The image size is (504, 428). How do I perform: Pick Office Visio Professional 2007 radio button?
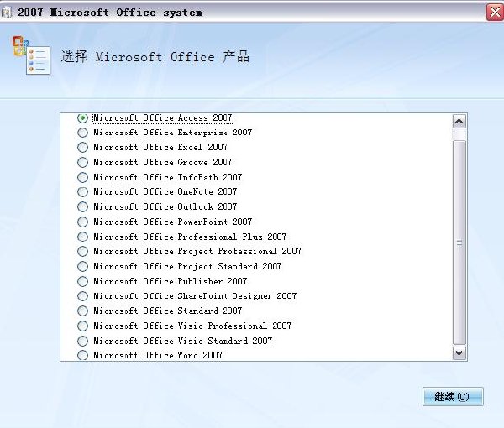pos(82,326)
